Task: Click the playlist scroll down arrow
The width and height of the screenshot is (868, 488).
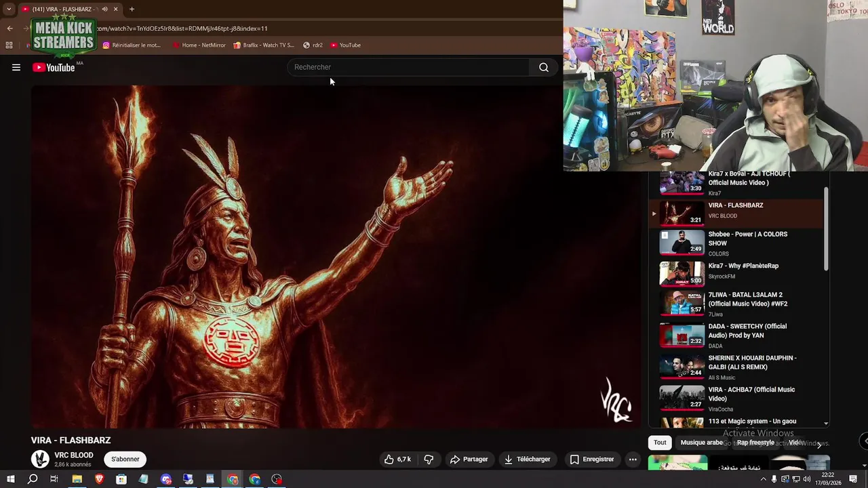Action: tap(826, 424)
